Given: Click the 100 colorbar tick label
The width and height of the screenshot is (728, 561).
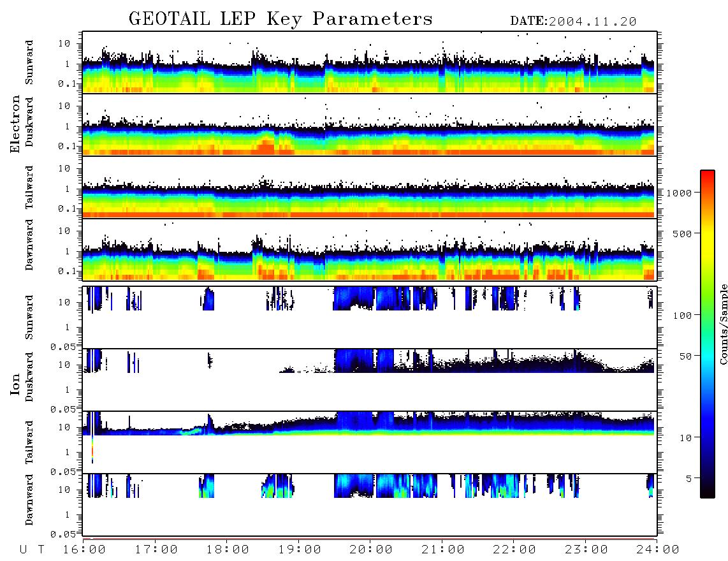Looking at the screenshot, I should (682, 316).
